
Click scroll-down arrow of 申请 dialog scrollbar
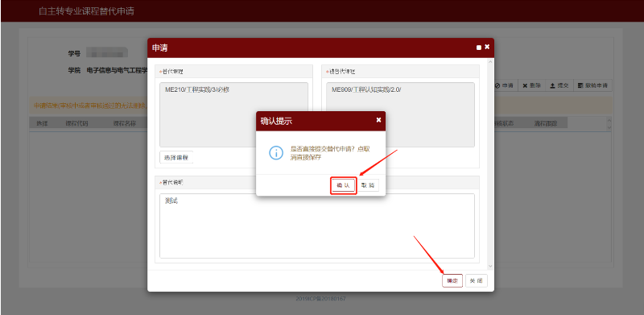tap(489, 267)
